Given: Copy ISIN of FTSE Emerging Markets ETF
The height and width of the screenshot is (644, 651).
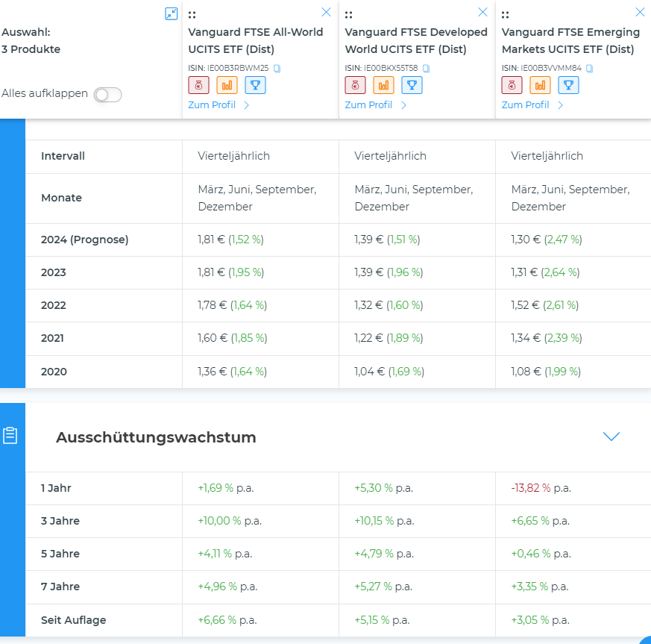Looking at the screenshot, I should click(x=589, y=68).
